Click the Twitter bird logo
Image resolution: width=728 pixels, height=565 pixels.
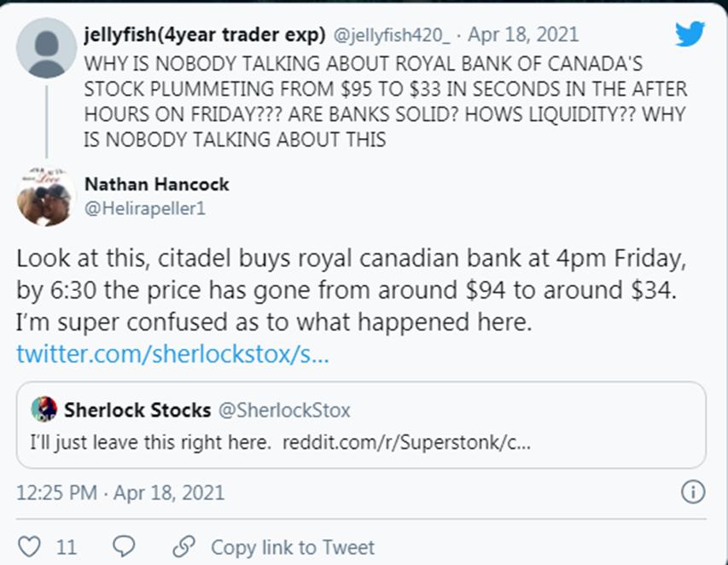[690, 34]
